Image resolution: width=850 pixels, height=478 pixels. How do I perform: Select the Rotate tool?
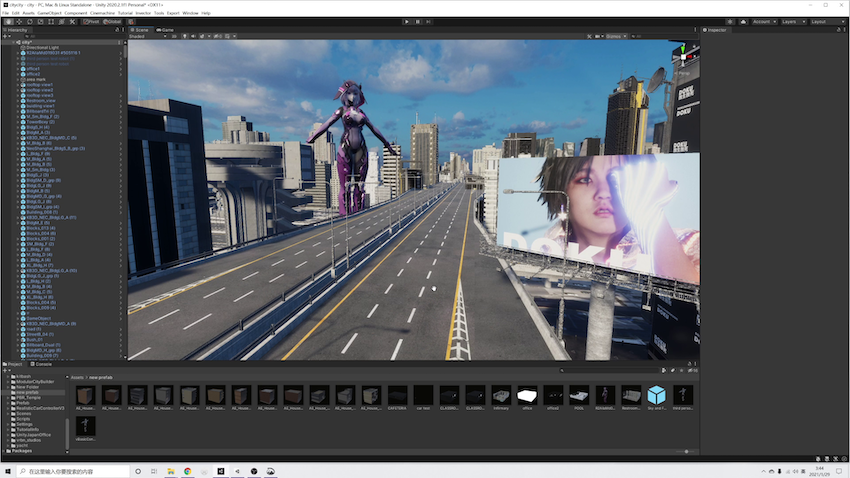(31, 21)
